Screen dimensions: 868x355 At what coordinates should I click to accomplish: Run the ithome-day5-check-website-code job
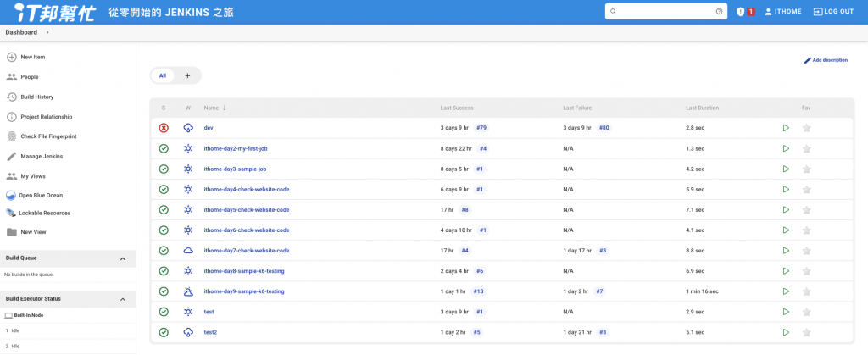pyautogui.click(x=786, y=209)
